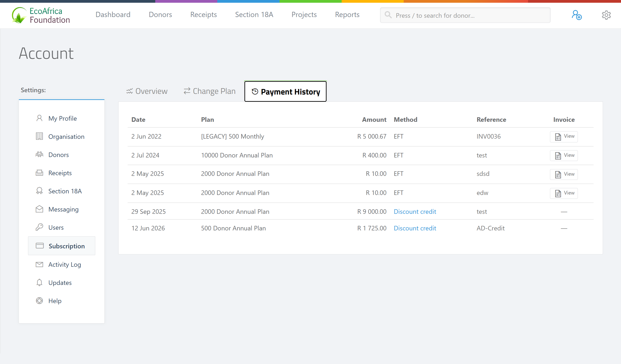
Task: Click the R 9 000.00 amount
Action: pyautogui.click(x=372, y=212)
